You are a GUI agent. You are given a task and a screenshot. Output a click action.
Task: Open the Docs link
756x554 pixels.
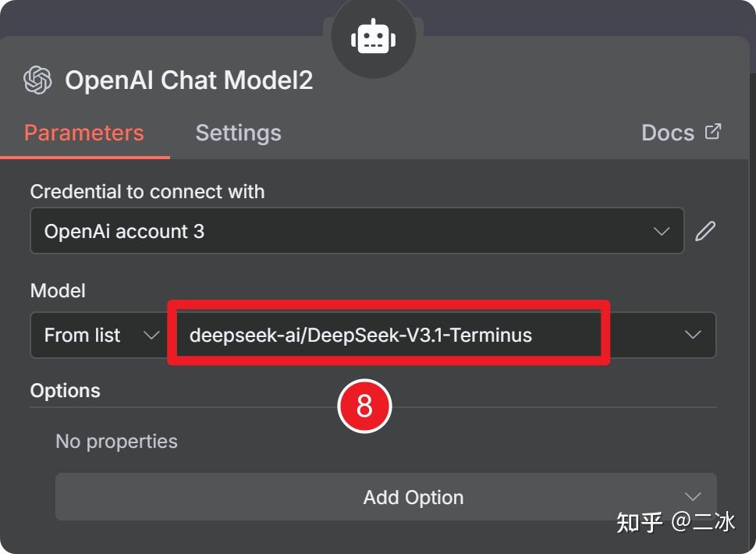tap(668, 133)
